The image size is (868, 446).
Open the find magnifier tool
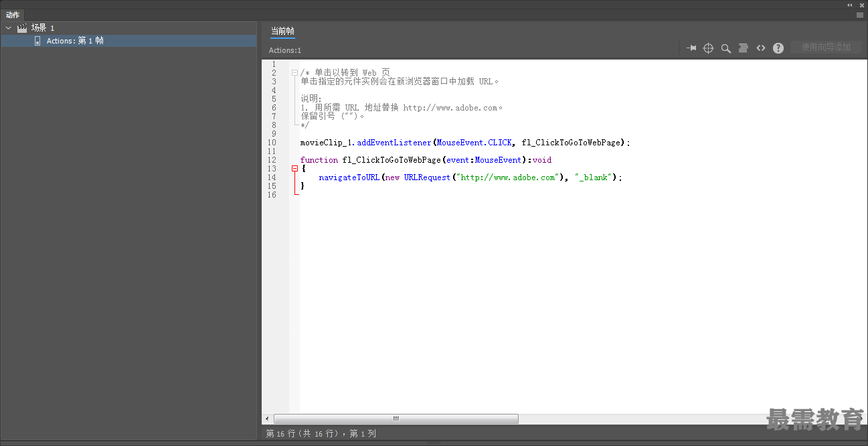click(726, 48)
